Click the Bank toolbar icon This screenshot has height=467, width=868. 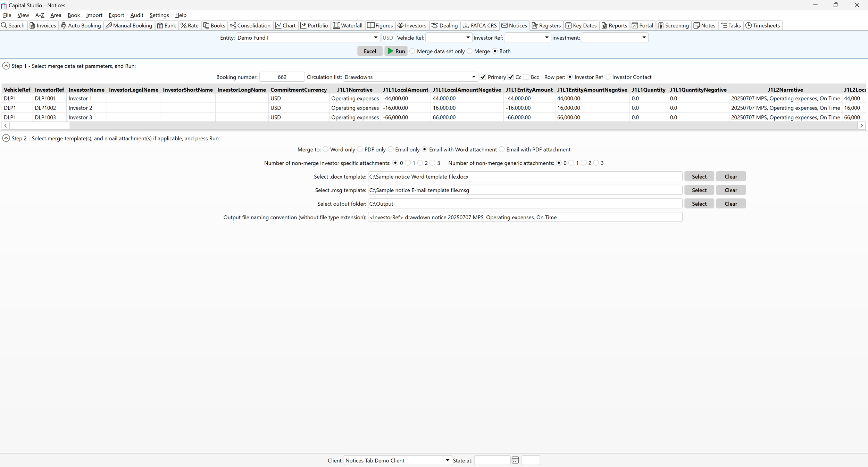click(160, 25)
